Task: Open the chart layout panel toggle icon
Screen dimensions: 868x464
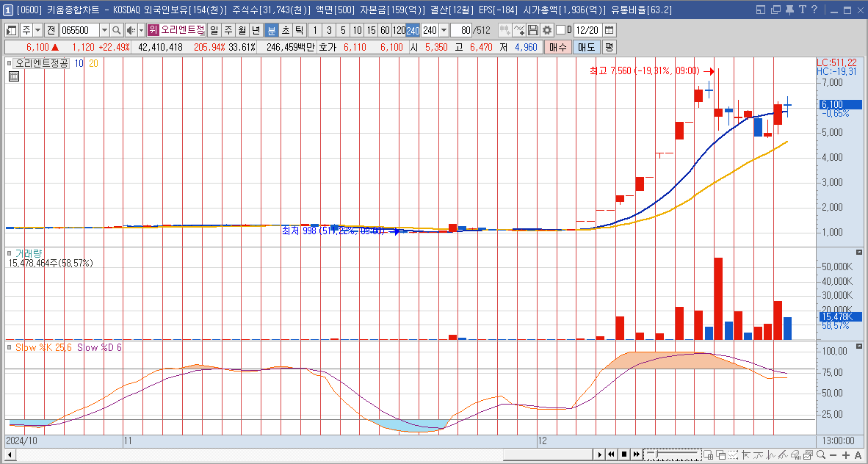Action: click(11, 30)
